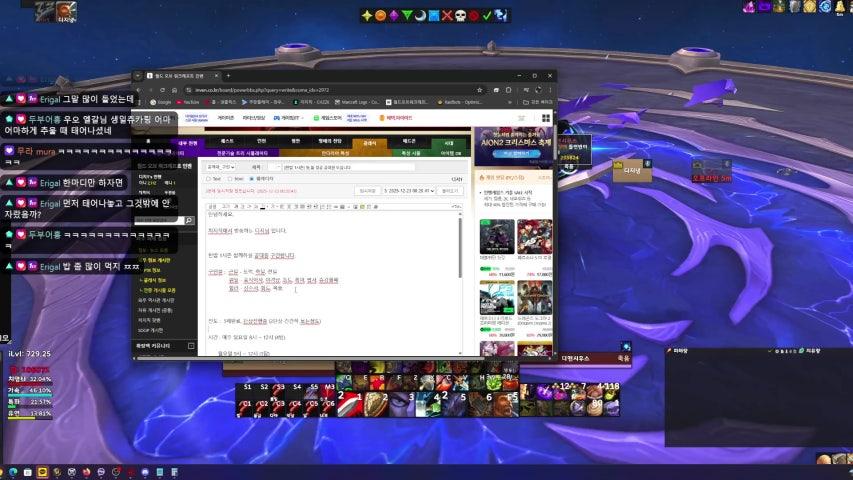Screen dimensions: 853x480
Task: Open the YouTube bookmark
Action: tap(188, 102)
